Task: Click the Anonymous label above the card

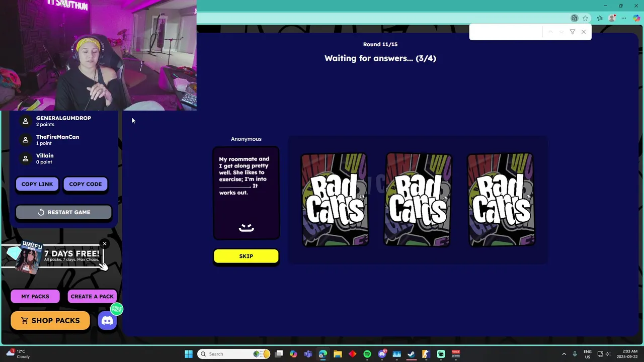Action: click(x=246, y=139)
